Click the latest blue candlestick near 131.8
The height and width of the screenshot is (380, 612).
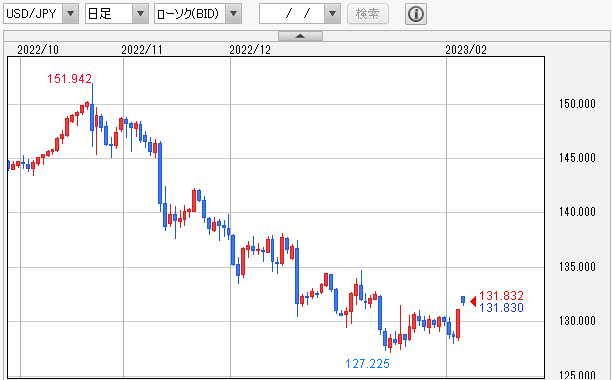pos(463,300)
